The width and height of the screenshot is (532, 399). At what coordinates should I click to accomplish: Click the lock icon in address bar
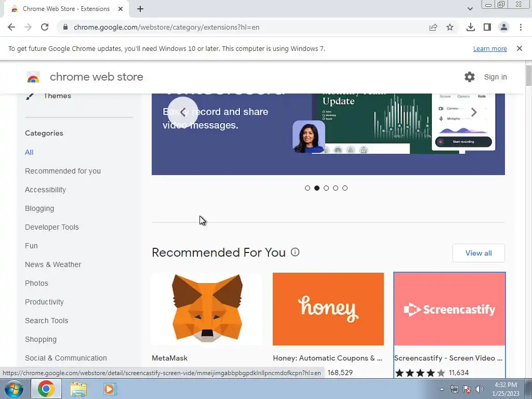coord(65,27)
